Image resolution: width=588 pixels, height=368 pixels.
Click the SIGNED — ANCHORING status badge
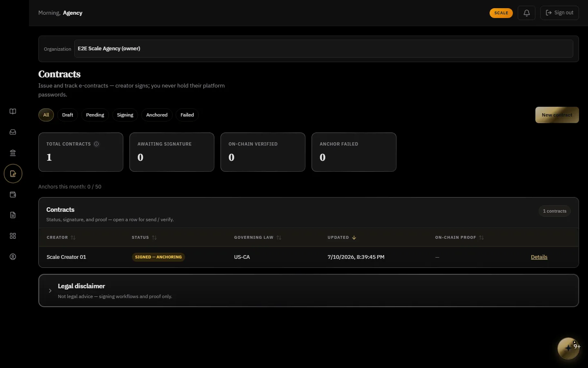pyautogui.click(x=158, y=257)
